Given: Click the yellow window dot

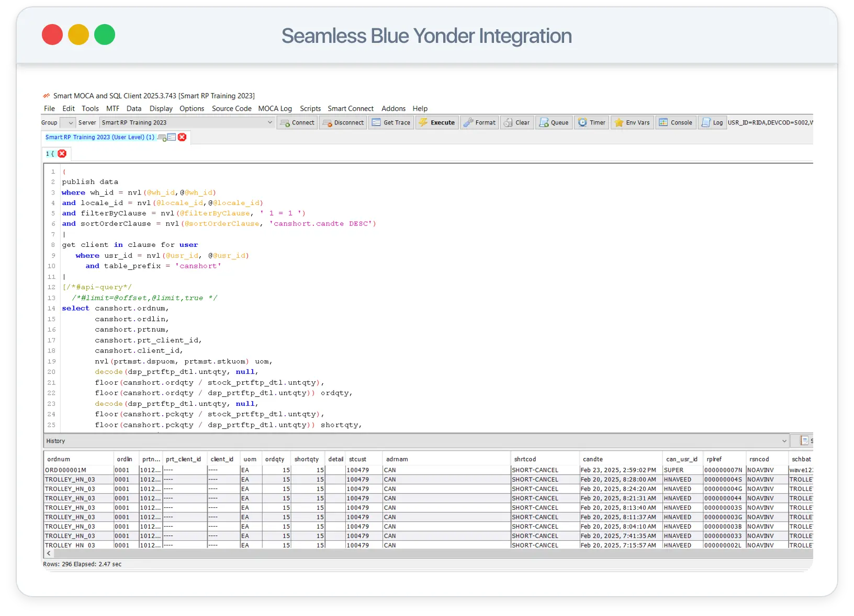Looking at the screenshot, I should point(78,35).
